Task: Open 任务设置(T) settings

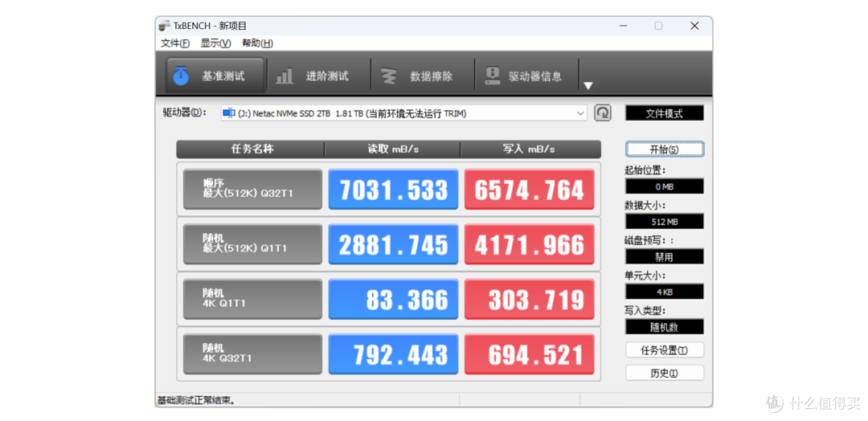Action: (665, 350)
